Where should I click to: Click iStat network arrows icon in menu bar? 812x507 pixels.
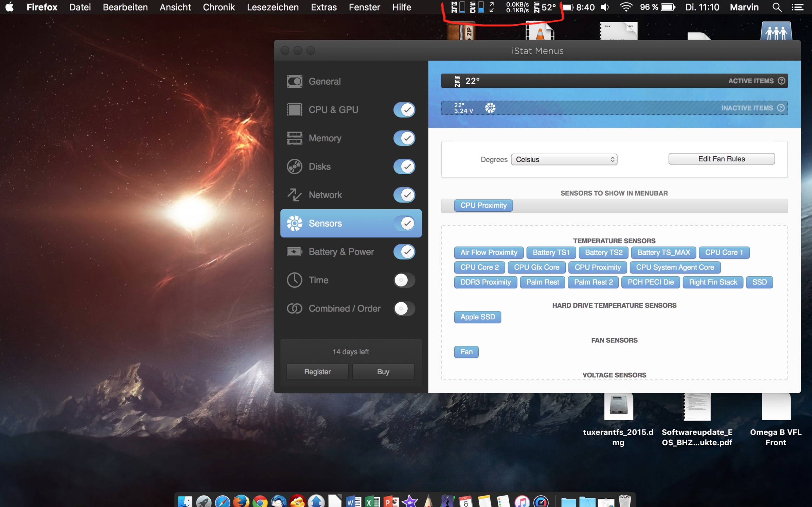(492, 7)
